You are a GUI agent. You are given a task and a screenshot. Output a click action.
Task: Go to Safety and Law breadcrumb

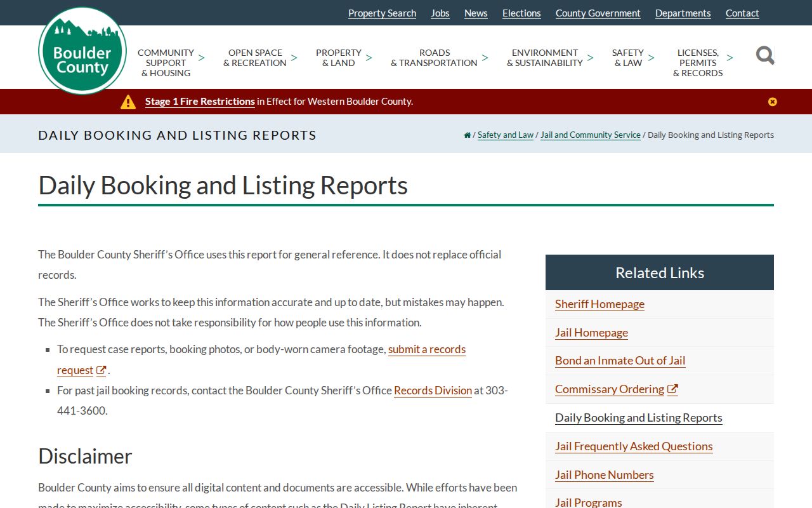(506, 135)
